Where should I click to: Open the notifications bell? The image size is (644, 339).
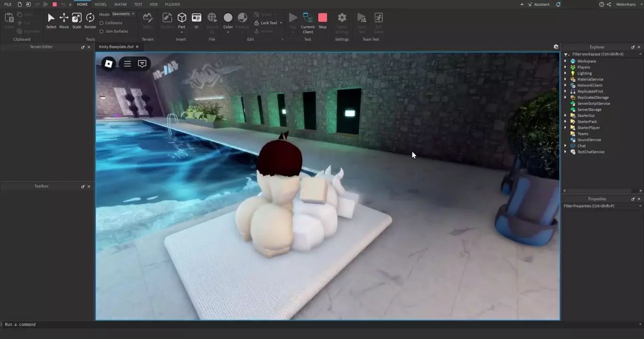558,4
